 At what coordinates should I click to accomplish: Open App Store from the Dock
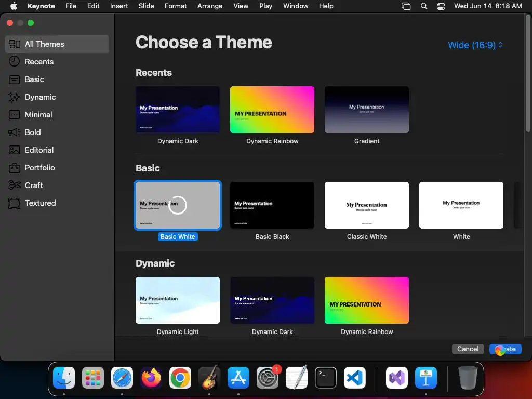pos(238,378)
